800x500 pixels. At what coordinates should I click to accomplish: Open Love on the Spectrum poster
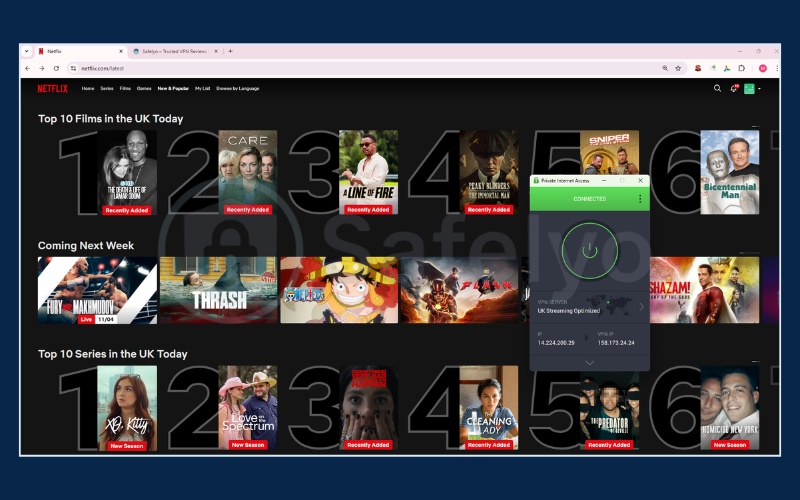(248, 408)
